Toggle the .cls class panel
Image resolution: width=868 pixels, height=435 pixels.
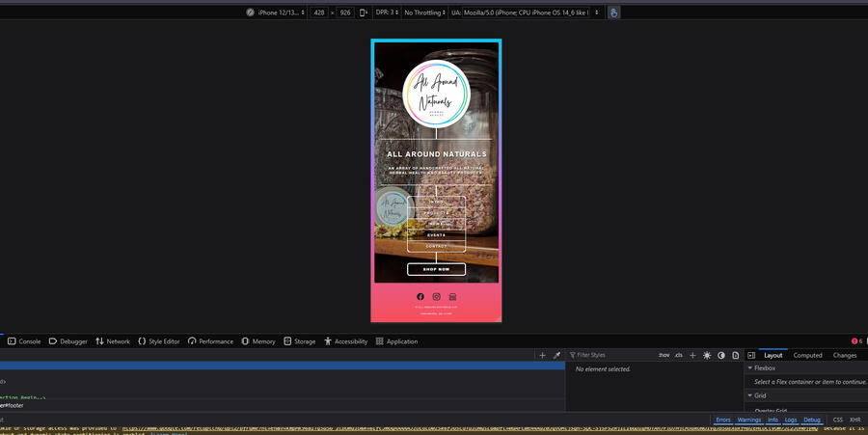click(x=678, y=355)
